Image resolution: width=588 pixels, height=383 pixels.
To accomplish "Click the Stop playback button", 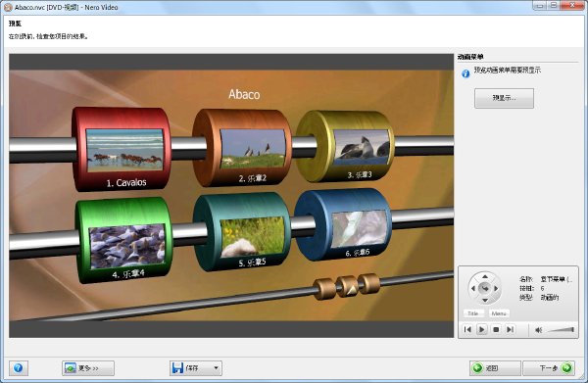I will (496, 329).
